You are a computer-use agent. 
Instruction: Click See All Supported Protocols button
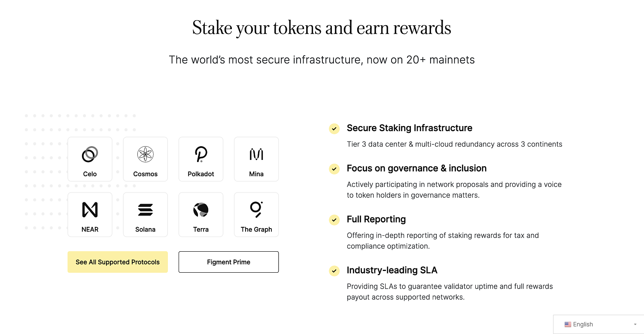point(118,262)
